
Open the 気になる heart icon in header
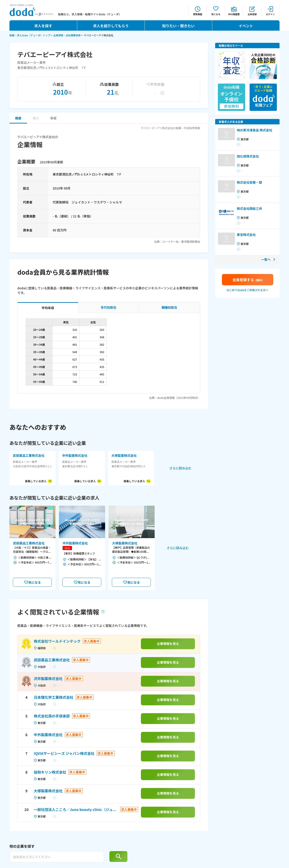216,11
